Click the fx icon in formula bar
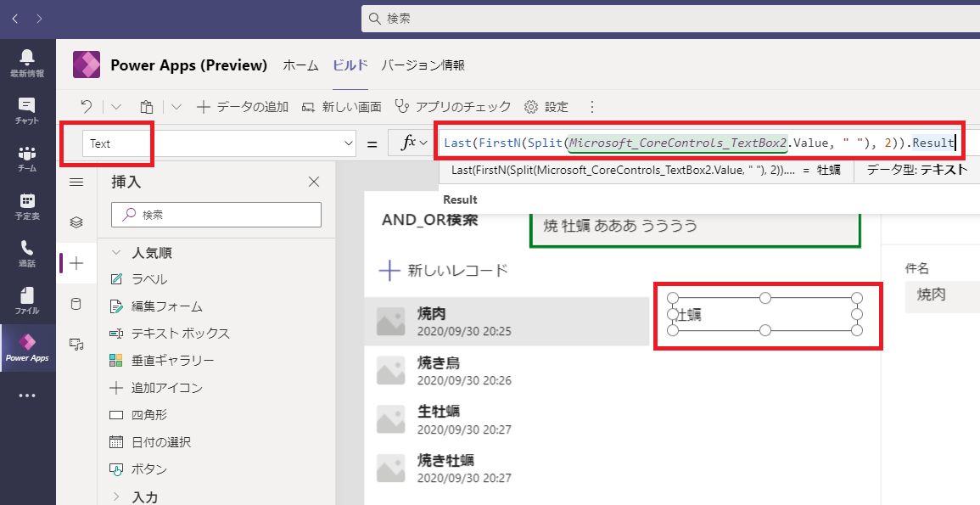Screen dimensions: 980x505 pos(410,143)
